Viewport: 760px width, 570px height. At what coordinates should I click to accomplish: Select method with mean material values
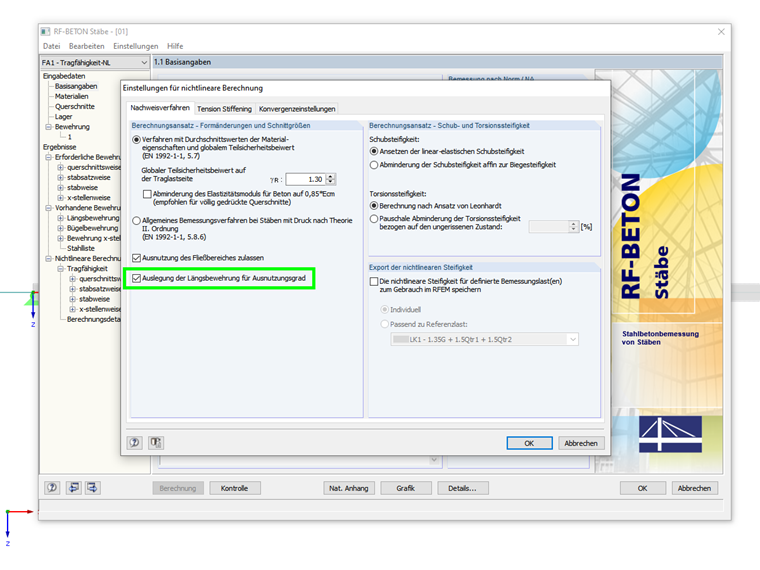pyautogui.click(x=137, y=140)
